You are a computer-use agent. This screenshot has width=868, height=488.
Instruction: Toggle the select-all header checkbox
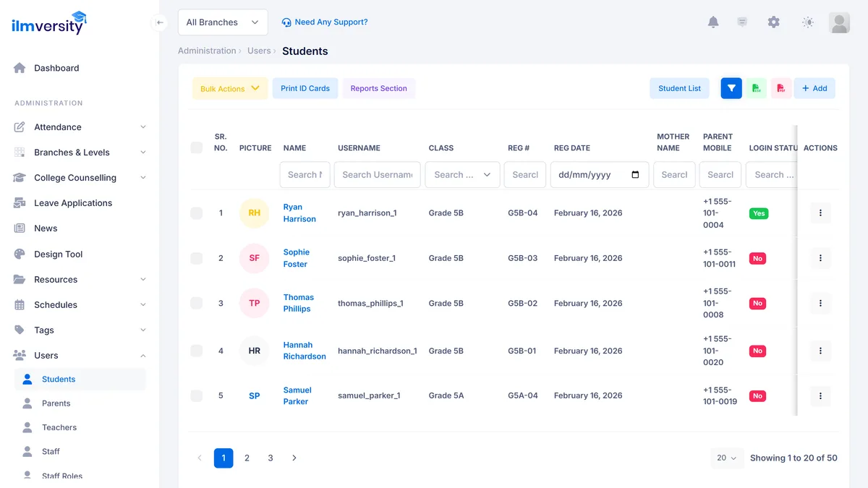[x=197, y=147]
